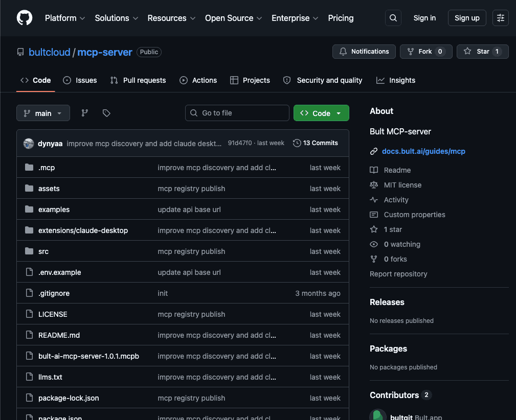Open the main branch selector dropdown

click(43, 113)
